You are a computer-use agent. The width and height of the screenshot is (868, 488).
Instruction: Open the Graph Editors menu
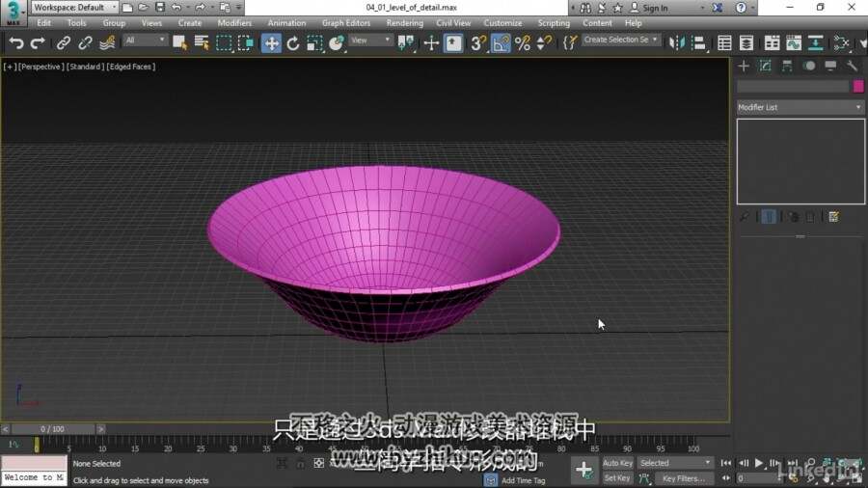click(346, 23)
